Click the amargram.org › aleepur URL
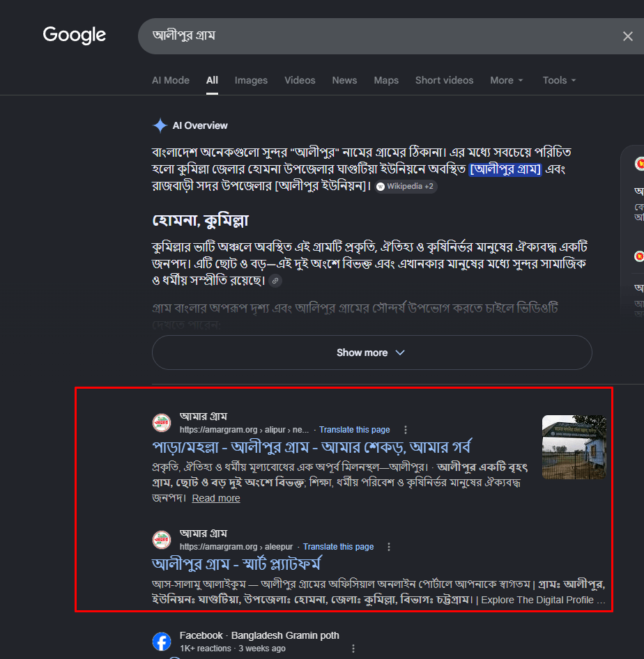This screenshot has height=659, width=644. pos(236,546)
